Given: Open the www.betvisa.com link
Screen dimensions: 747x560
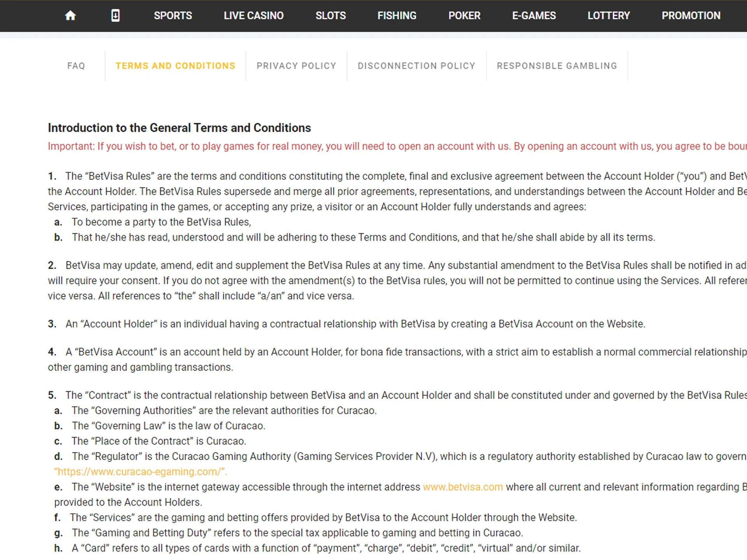Looking at the screenshot, I should [x=463, y=487].
